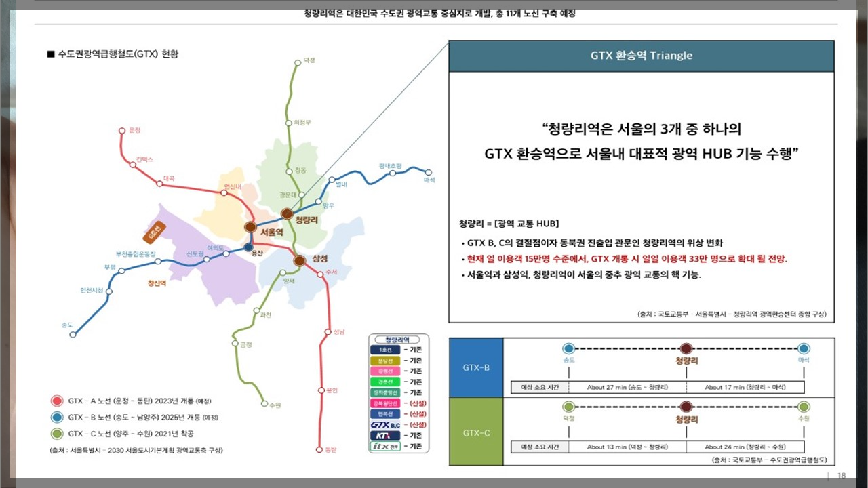Click the blue GTX-B legend circle
The width and height of the screenshot is (868, 488).
[56, 417]
